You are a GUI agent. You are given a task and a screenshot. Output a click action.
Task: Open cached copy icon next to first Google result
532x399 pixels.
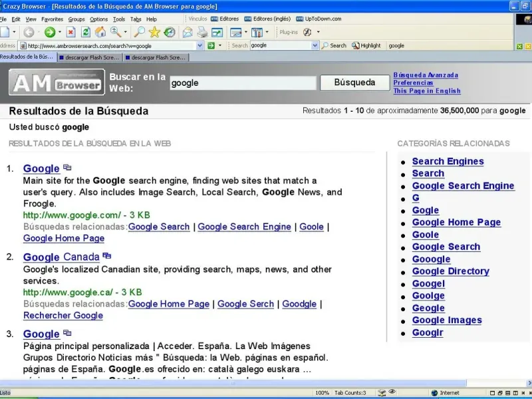coord(67,168)
